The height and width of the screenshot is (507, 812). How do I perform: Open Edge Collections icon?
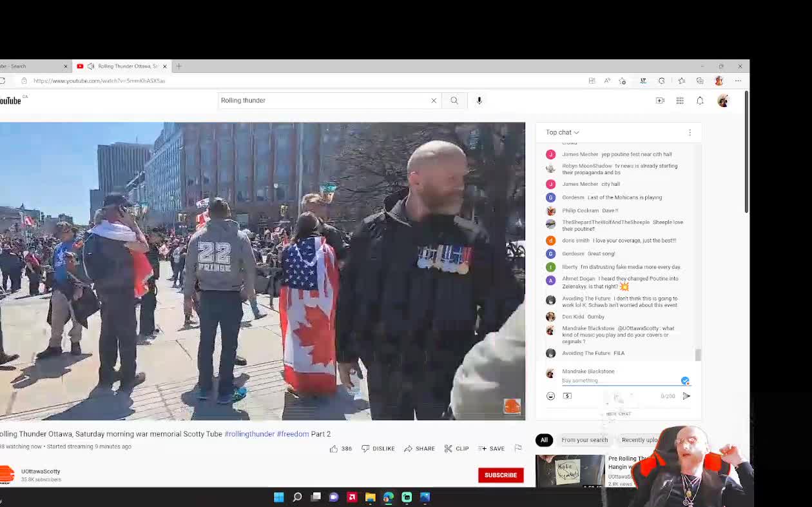click(700, 81)
